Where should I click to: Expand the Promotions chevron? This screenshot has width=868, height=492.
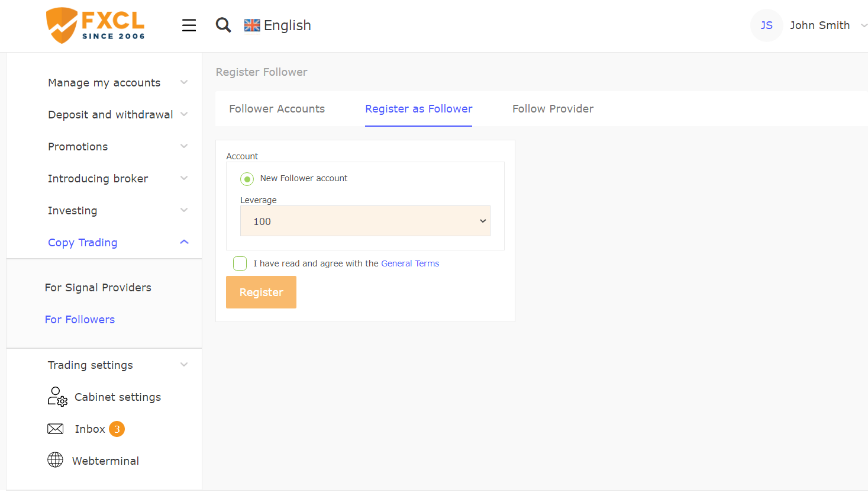[184, 146]
